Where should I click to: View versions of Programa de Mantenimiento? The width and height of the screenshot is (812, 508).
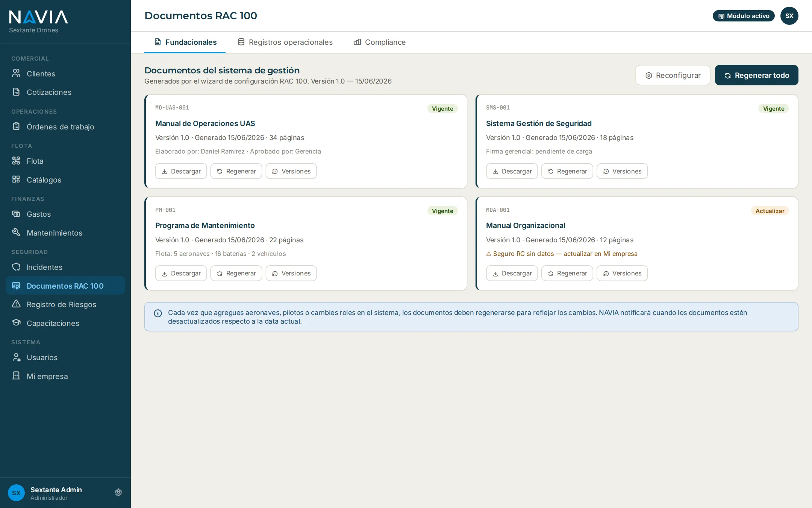[291, 273]
